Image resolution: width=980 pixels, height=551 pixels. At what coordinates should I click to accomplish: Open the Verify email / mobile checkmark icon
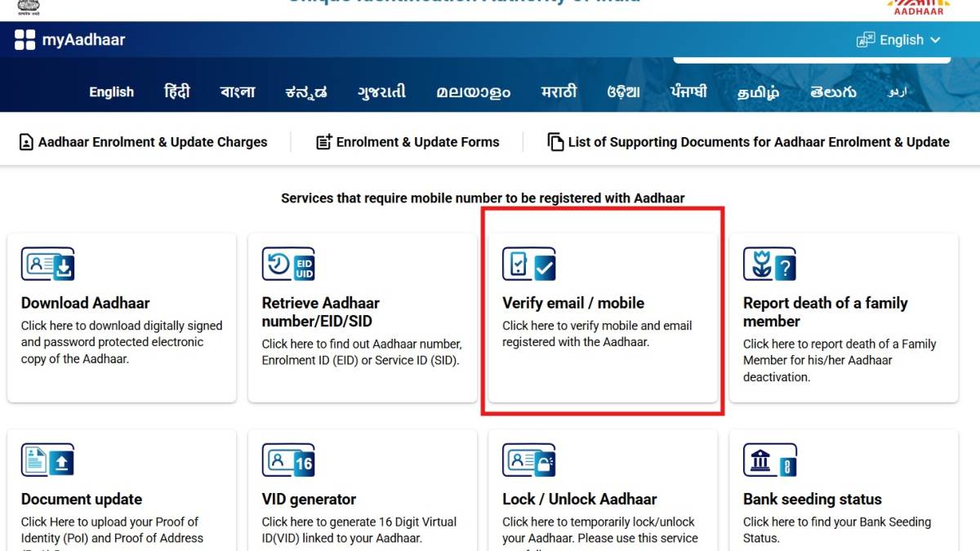click(x=528, y=264)
